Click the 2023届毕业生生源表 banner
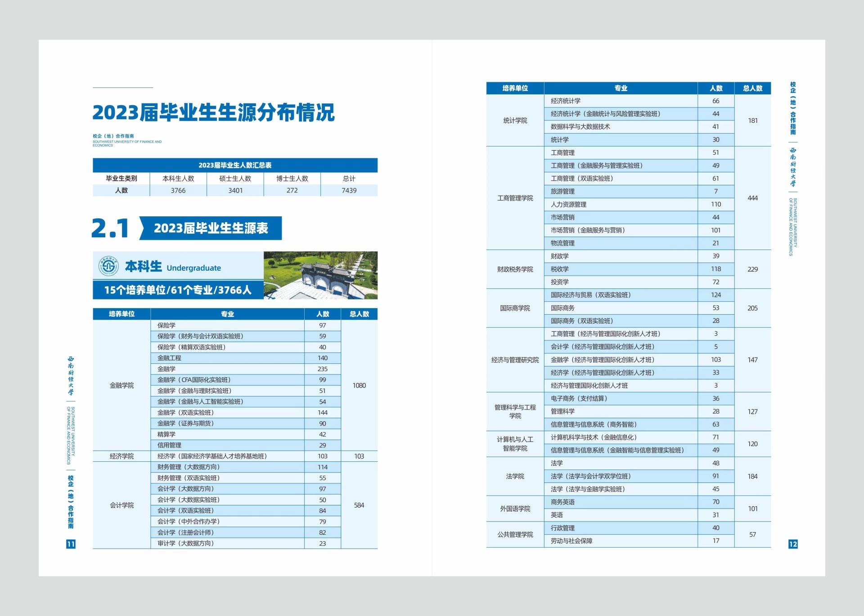 [x=211, y=228]
